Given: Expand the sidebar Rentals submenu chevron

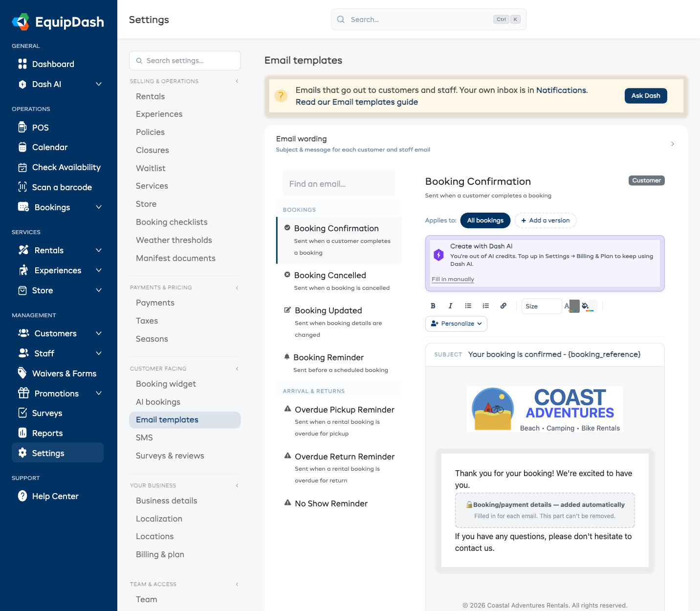Looking at the screenshot, I should click(99, 250).
